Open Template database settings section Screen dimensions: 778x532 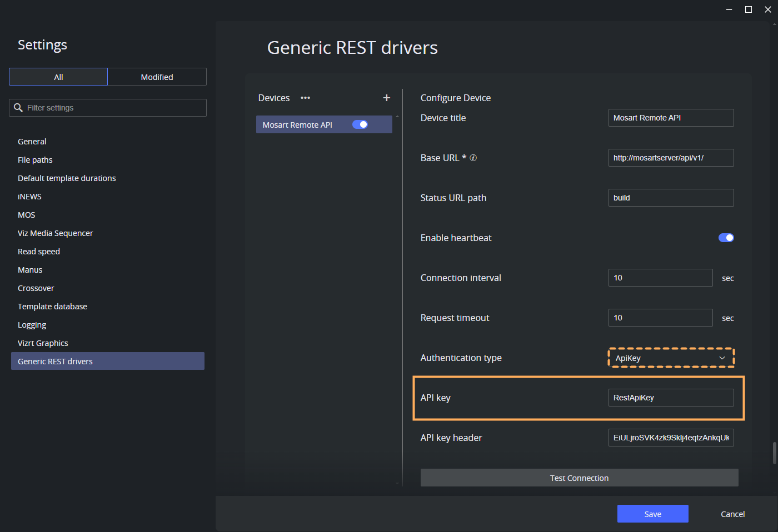pyautogui.click(x=52, y=307)
